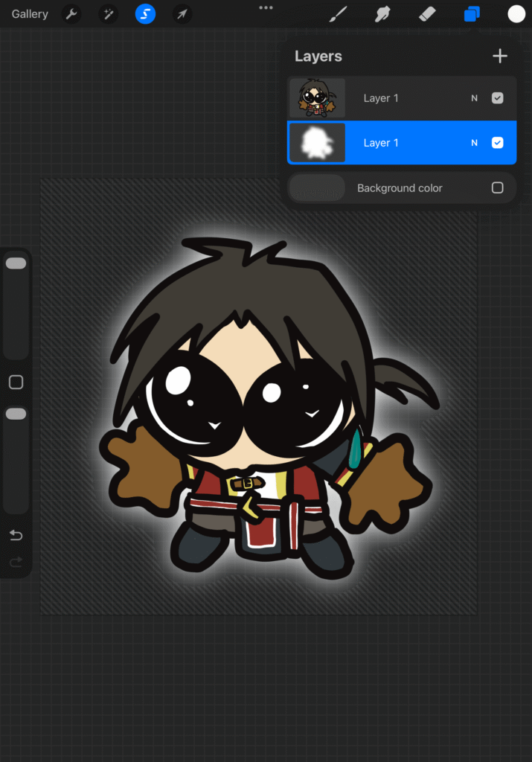This screenshot has height=762, width=532.
Task: Activate the Transform arrow tool
Action: tap(182, 14)
